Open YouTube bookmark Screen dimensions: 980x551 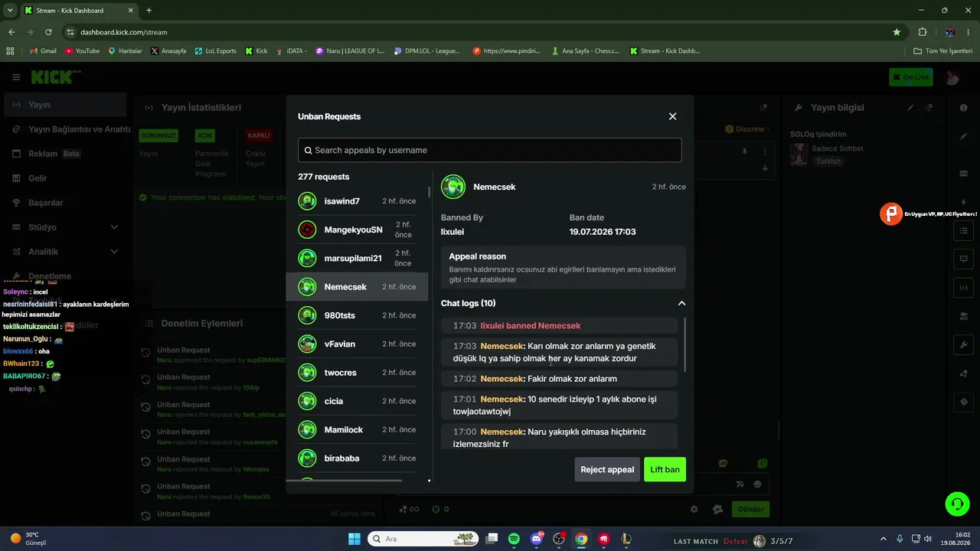tap(83, 51)
